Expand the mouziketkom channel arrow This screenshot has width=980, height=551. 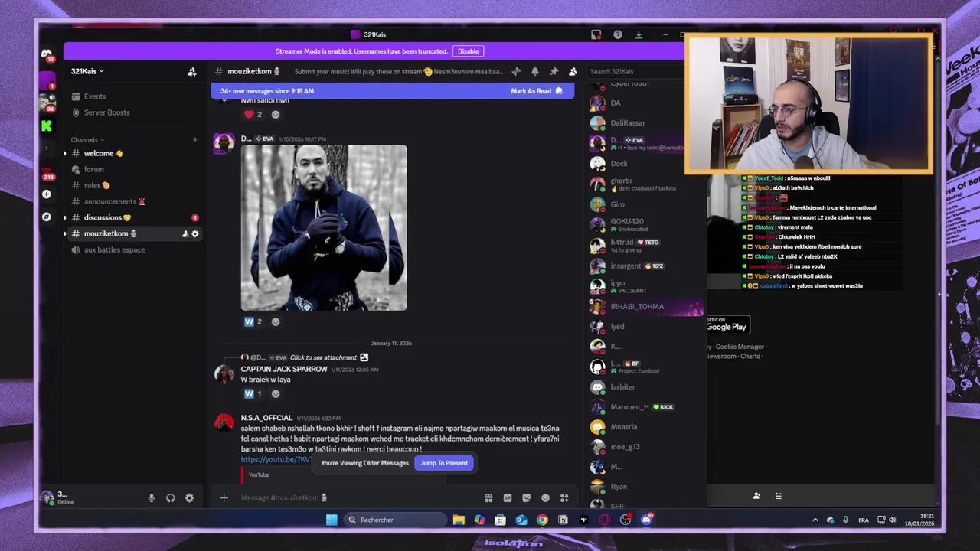[x=65, y=234]
